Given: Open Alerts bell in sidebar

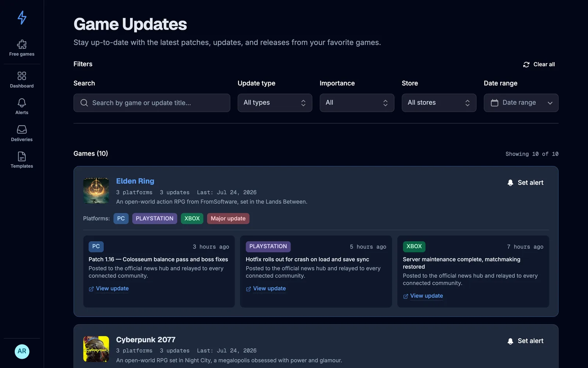Looking at the screenshot, I should pos(22,106).
